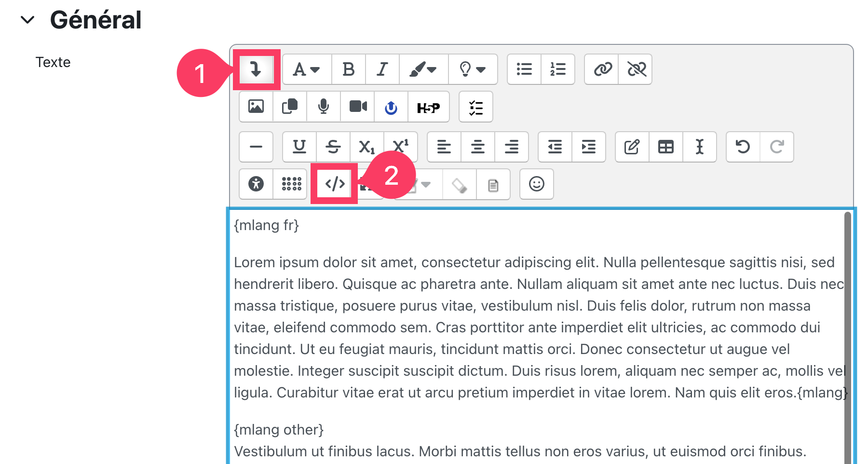Toggle bold formatting
The width and height of the screenshot is (868, 464).
[x=348, y=69]
